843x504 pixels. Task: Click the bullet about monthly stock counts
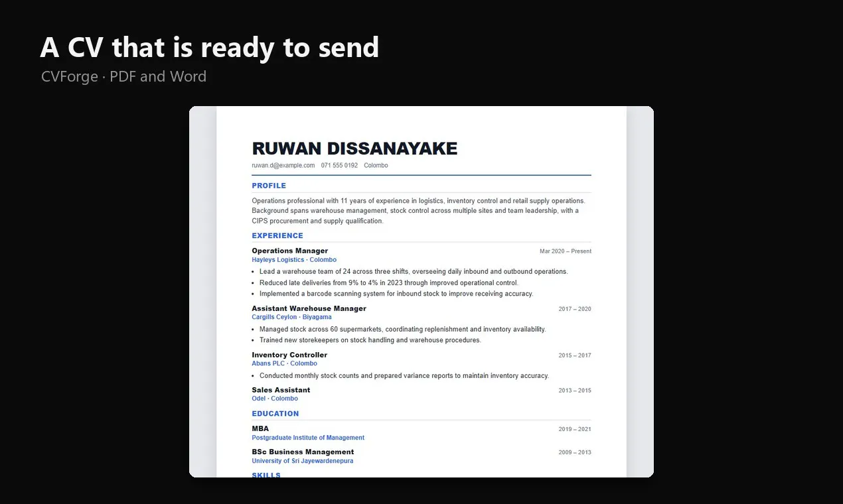404,375
